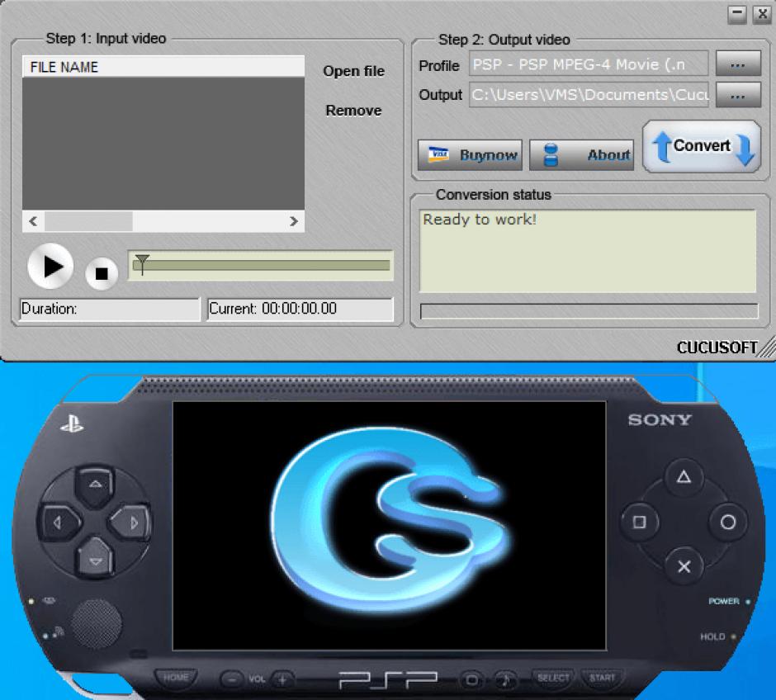This screenshot has height=700, width=776.
Task: Click the PSP SELECT button
Action: pos(553,678)
